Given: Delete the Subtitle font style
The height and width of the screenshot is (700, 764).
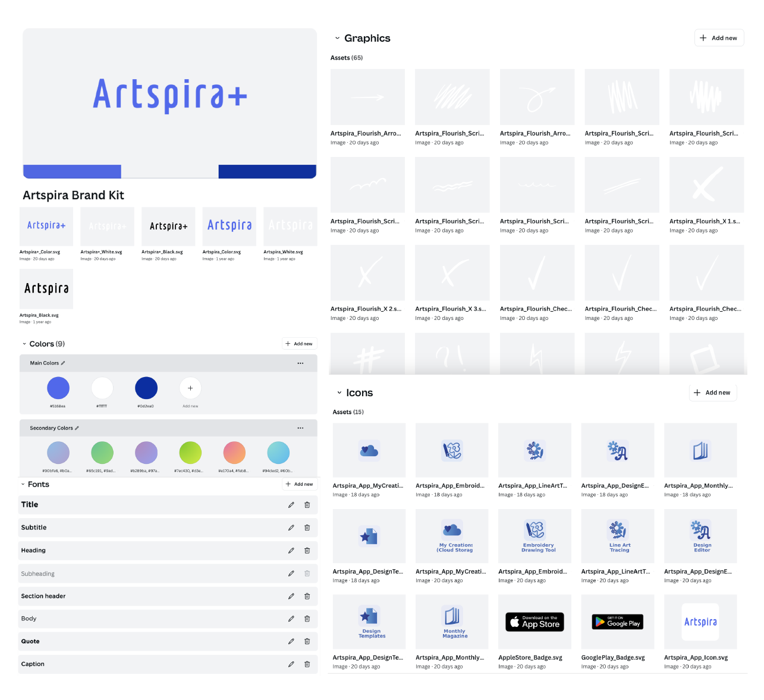Looking at the screenshot, I should [x=307, y=528].
